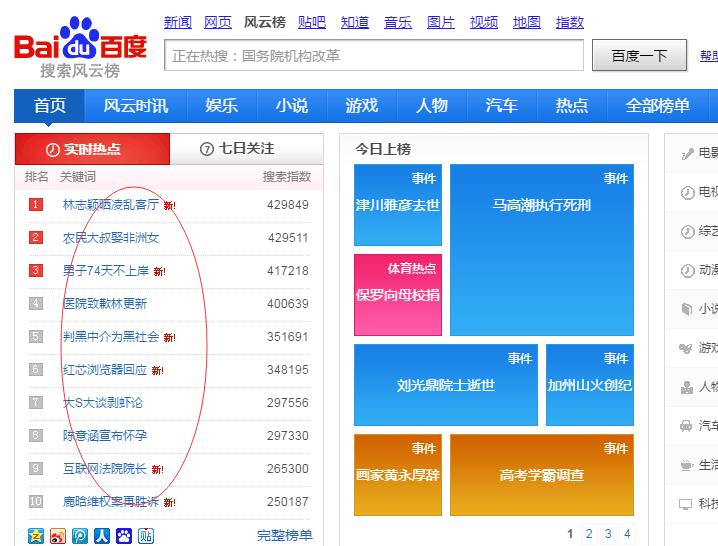
Task: Open the 新闻 top link
Action: 178,22
